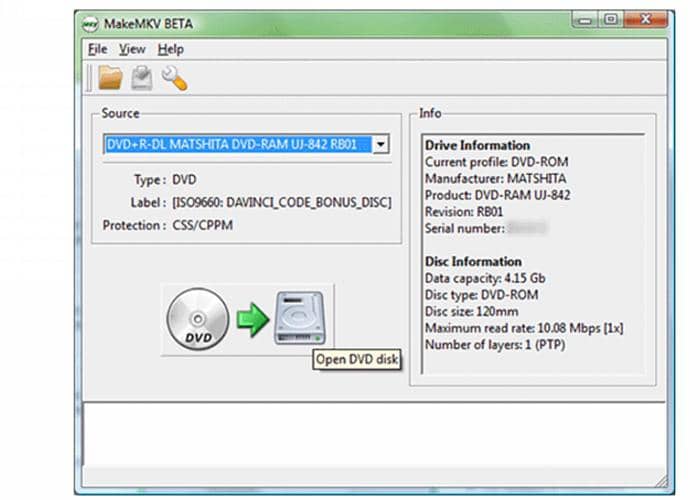Open the Help menu

171,49
